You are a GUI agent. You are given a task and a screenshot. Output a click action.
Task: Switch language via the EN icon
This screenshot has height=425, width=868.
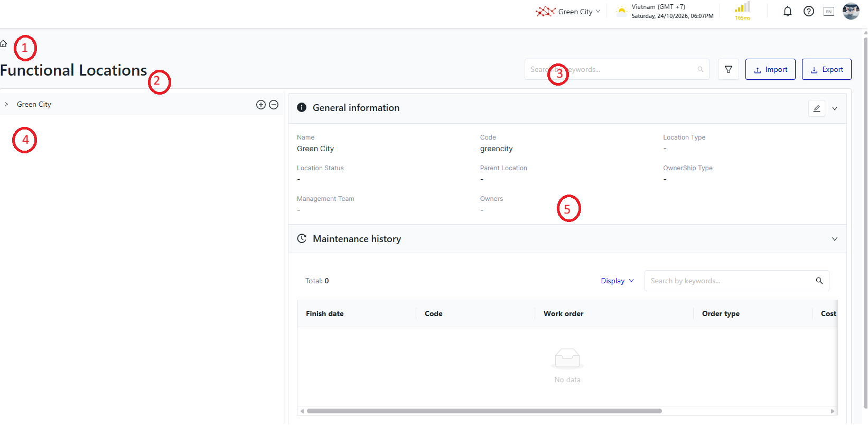click(x=829, y=11)
